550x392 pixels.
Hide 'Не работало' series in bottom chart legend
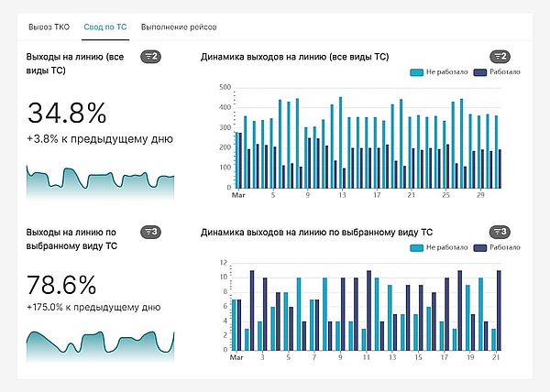point(448,247)
